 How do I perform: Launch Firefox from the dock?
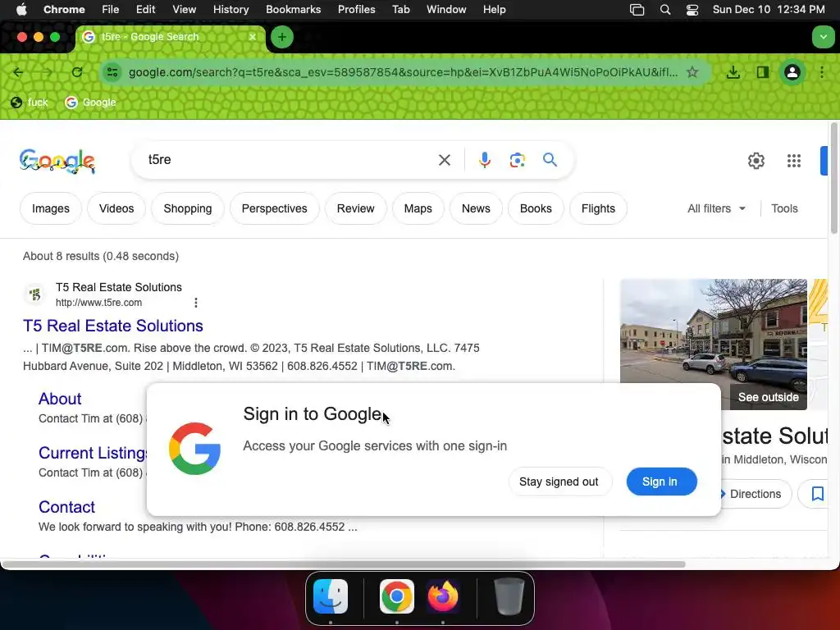[x=442, y=596]
